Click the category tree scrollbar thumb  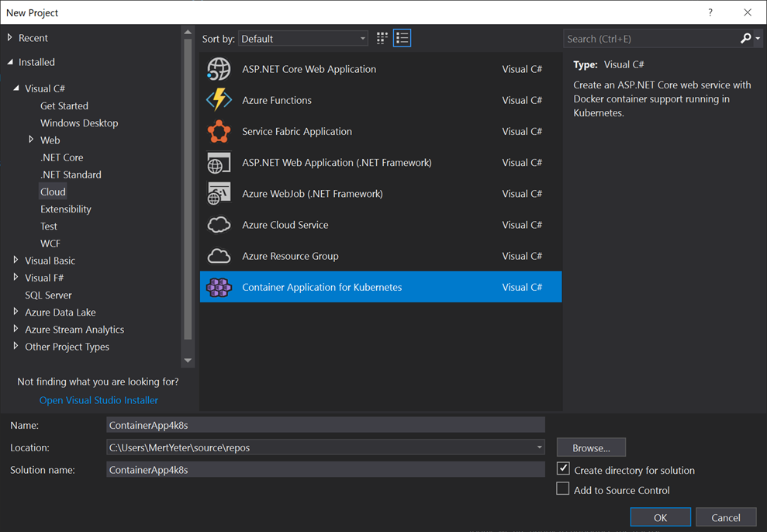[x=188, y=189]
